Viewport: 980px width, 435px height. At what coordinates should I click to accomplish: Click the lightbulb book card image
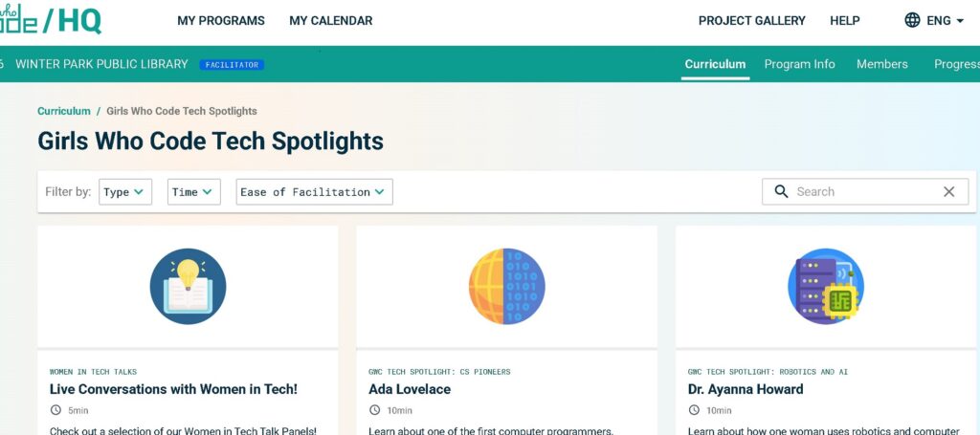(188, 286)
